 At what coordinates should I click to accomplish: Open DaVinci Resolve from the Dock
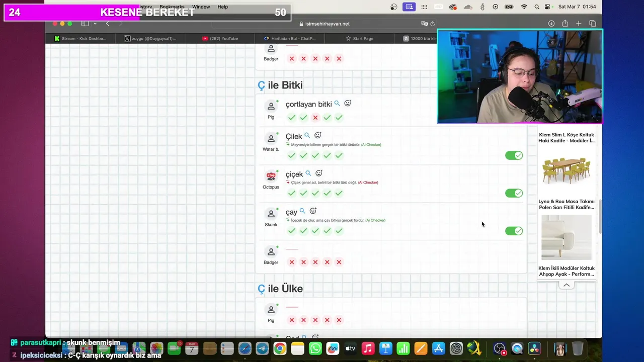point(534,348)
